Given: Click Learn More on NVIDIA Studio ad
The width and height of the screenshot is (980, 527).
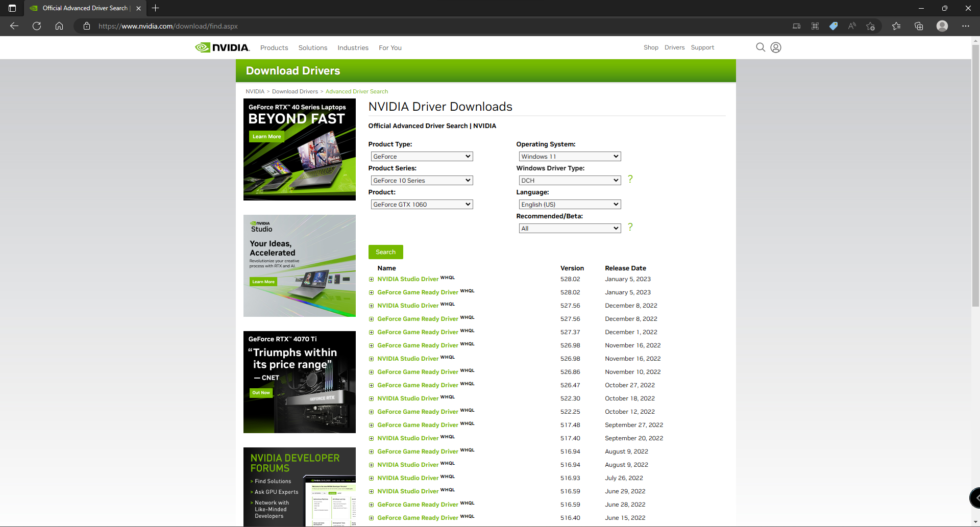Looking at the screenshot, I should tap(263, 282).
